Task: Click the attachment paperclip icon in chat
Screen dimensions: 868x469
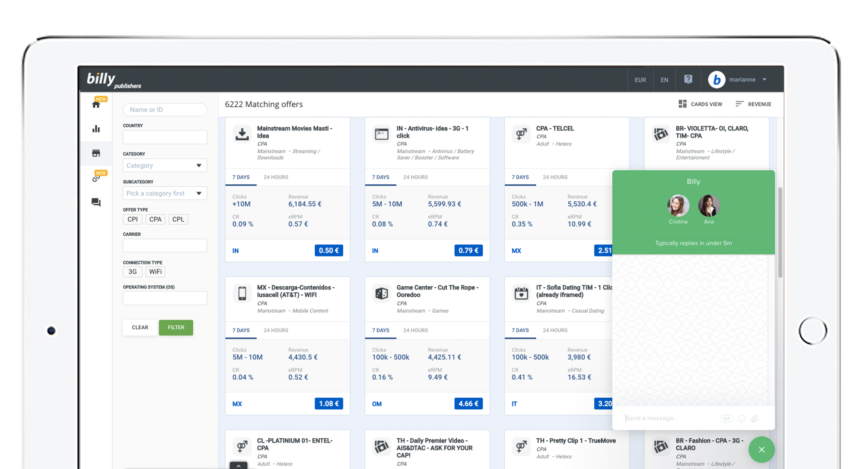Action: (x=755, y=418)
